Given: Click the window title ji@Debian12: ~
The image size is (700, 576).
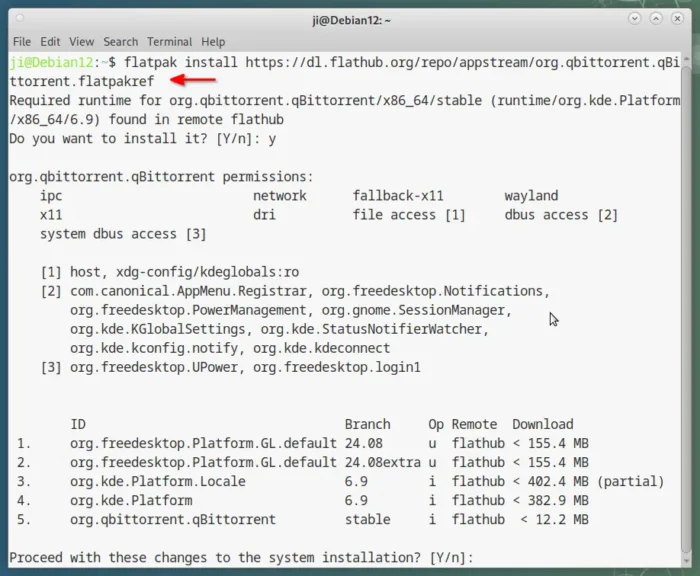Looking at the screenshot, I should 351,21.
